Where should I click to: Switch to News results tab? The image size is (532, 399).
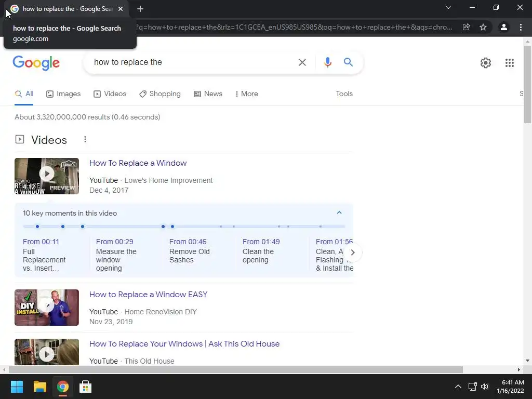[x=208, y=94]
